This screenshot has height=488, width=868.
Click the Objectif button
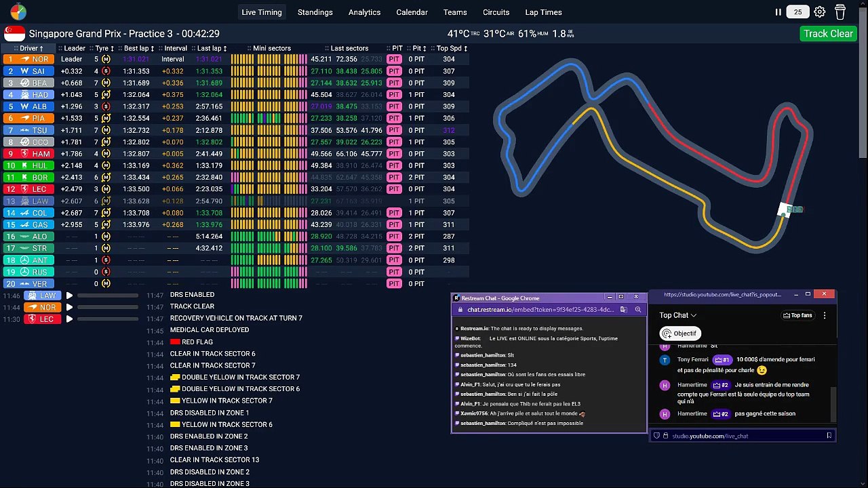679,333
